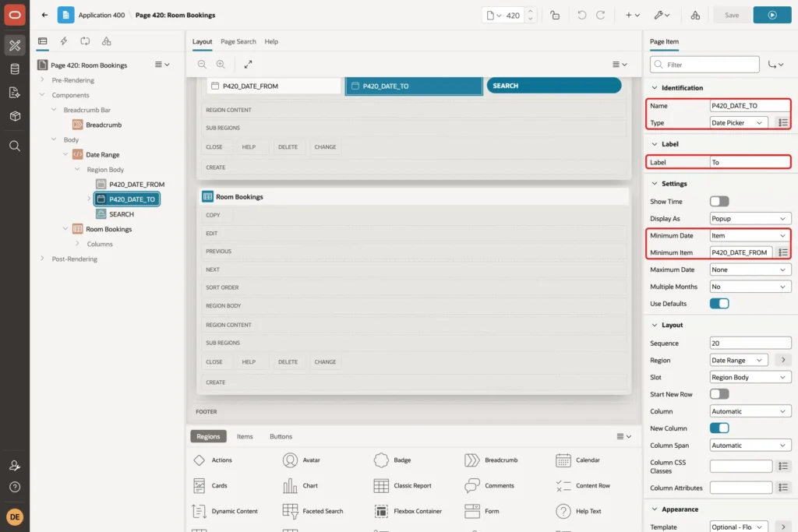Image resolution: width=798 pixels, height=532 pixels.
Task: Toggle the Start New Row switch
Action: coord(719,394)
